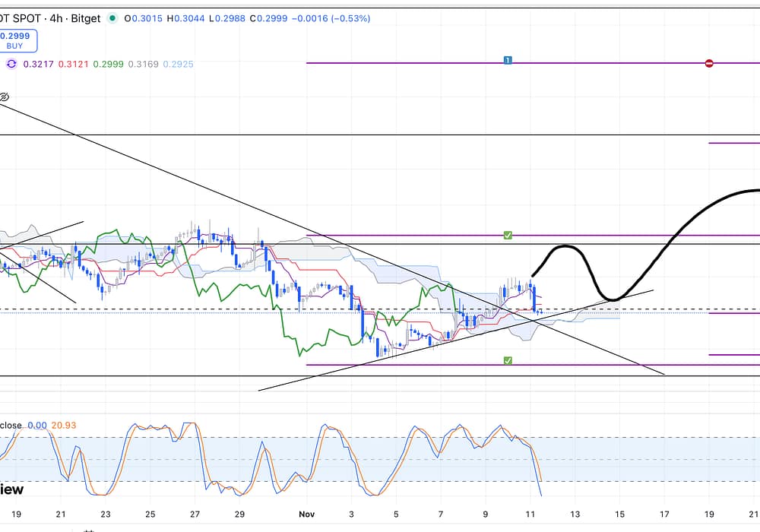Click the blue numbered marker on top purple line

(508, 60)
